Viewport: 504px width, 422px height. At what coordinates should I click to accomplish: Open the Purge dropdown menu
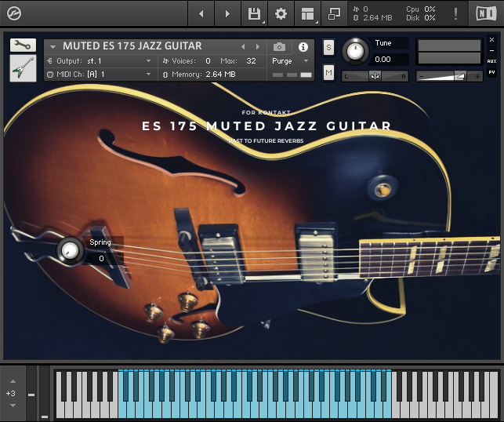pyautogui.click(x=290, y=61)
